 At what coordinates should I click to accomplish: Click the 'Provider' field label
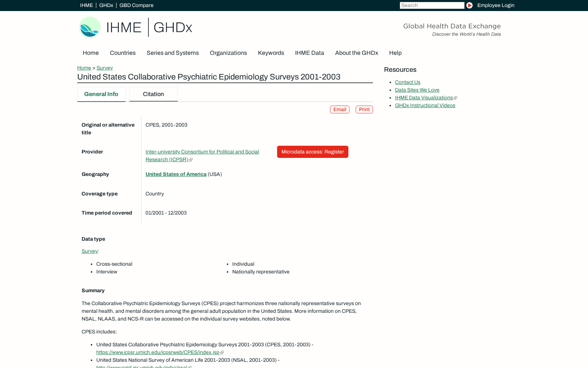pos(92,152)
